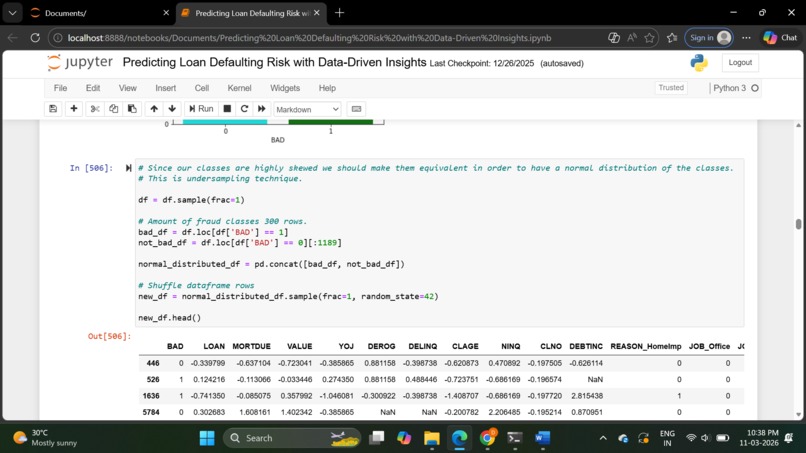Insert cell below with plus icon

click(x=74, y=109)
